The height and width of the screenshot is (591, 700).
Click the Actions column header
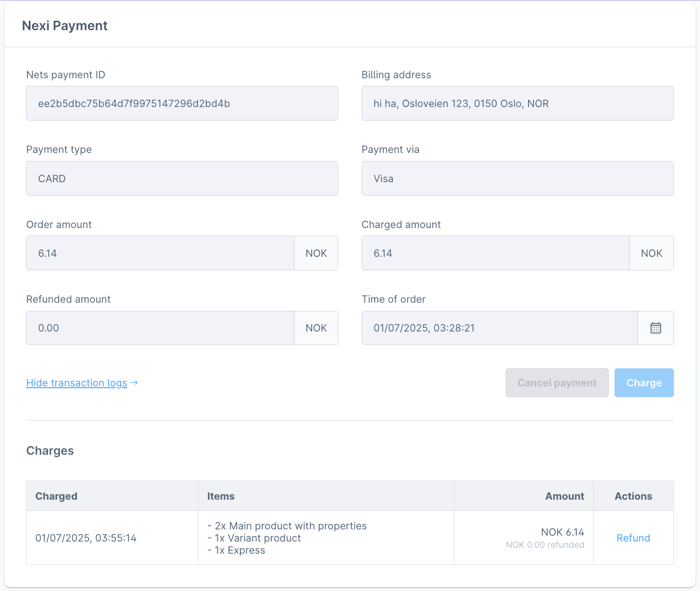coord(633,496)
